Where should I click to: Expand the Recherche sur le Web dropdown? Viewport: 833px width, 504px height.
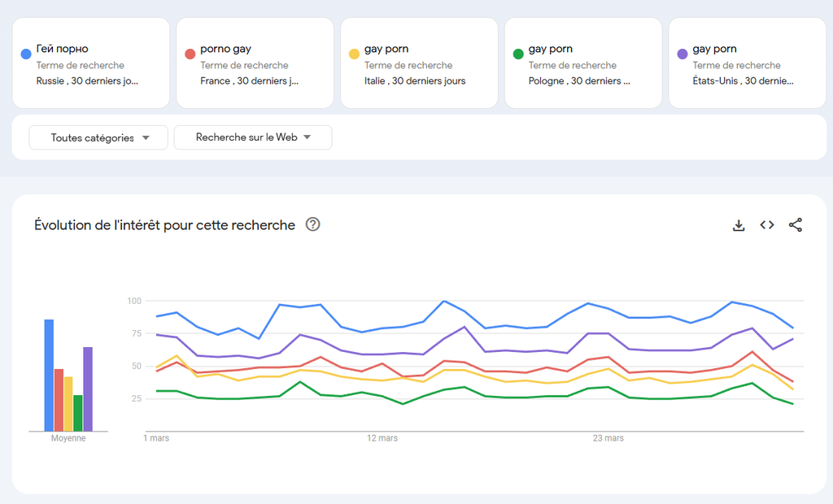point(253,137)
